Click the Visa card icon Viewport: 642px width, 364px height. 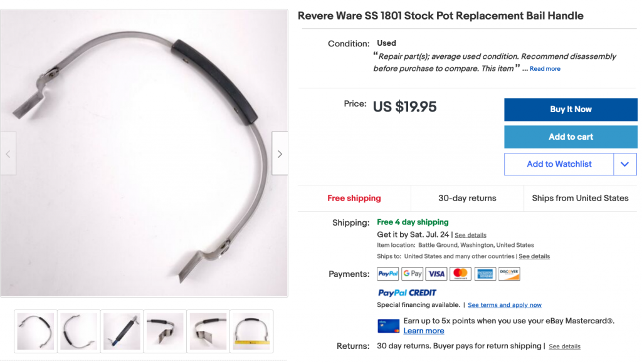(x=436, y=274)
